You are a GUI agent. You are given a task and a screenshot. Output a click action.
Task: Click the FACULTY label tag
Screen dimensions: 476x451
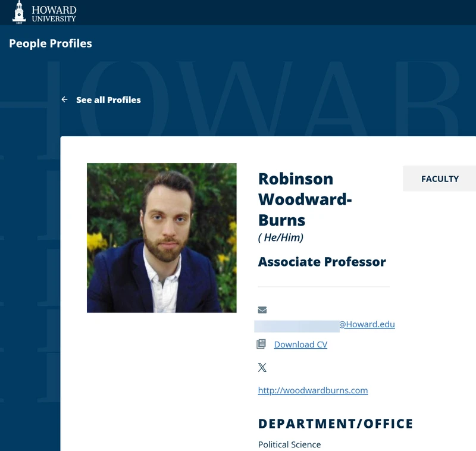(440, 178)
